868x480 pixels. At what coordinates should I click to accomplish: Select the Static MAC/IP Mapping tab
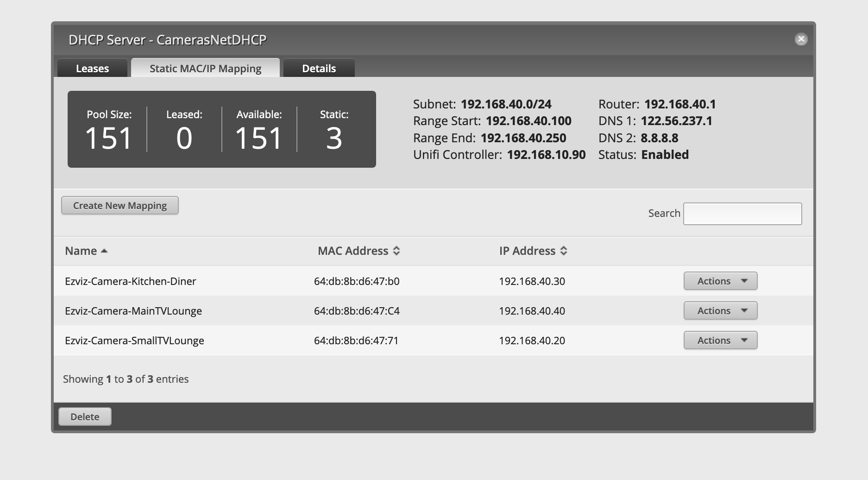pyautogui.click(x=206, y=68)
